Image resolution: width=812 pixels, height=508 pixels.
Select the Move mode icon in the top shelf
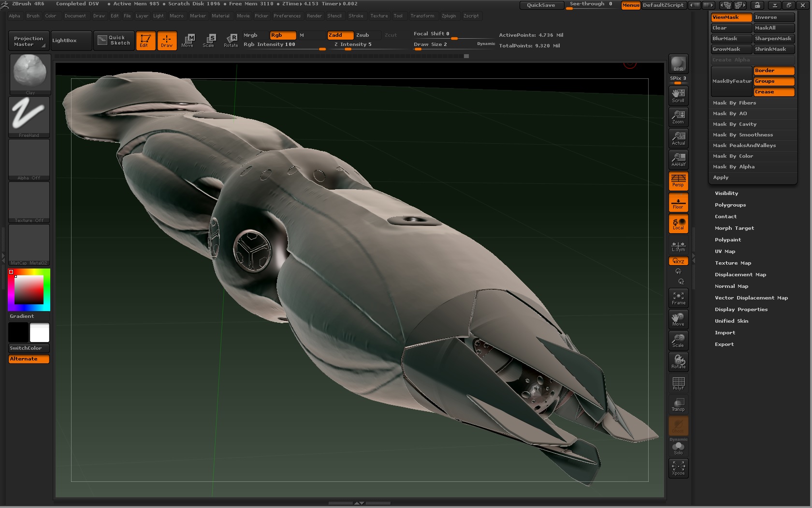pos(188,41)
